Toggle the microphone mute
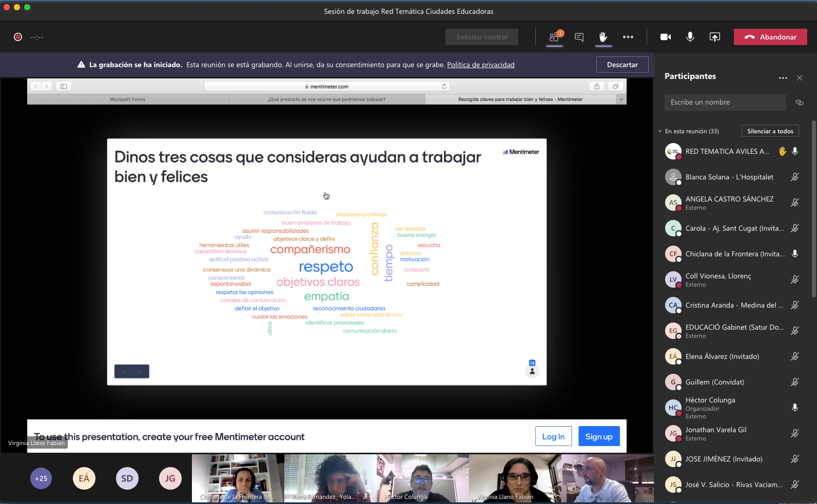 pyautogui.click(x=690, y=37)
